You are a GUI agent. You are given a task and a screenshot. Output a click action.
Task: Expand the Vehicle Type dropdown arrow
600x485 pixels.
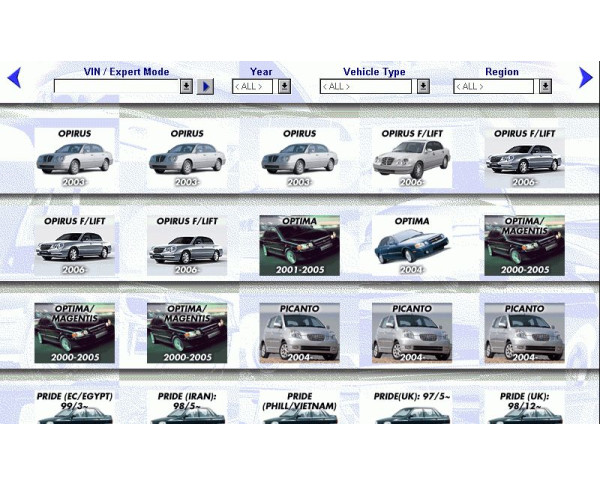pyautogui.click(x=423, y=87)
